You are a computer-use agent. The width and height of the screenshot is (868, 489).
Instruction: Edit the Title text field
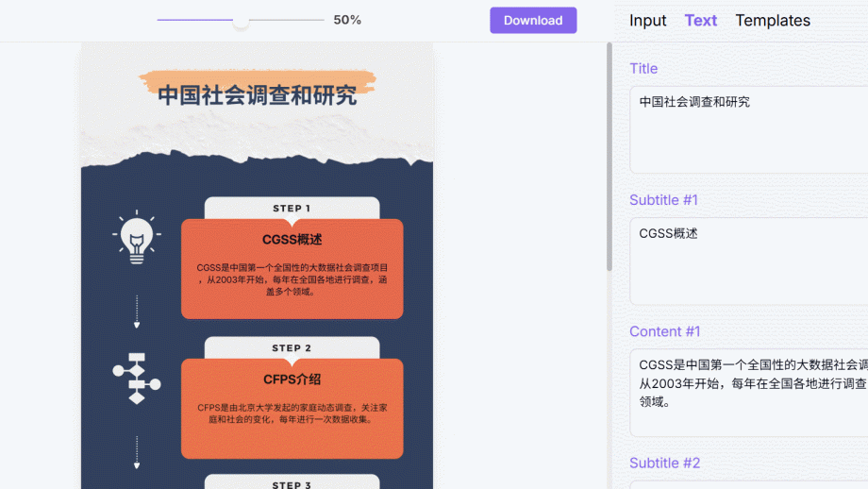tap(748, 129)
